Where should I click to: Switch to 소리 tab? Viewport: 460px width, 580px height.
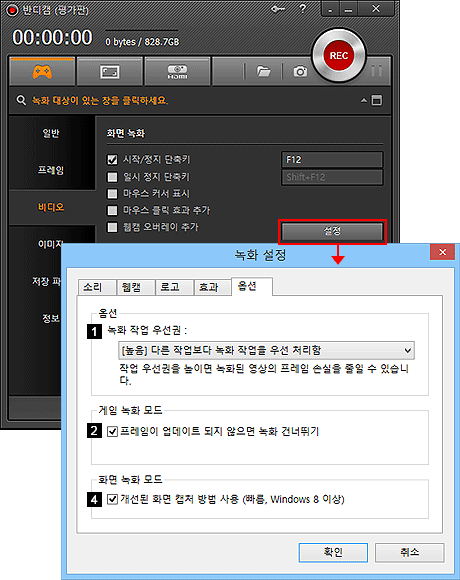(x=96, y=287)
